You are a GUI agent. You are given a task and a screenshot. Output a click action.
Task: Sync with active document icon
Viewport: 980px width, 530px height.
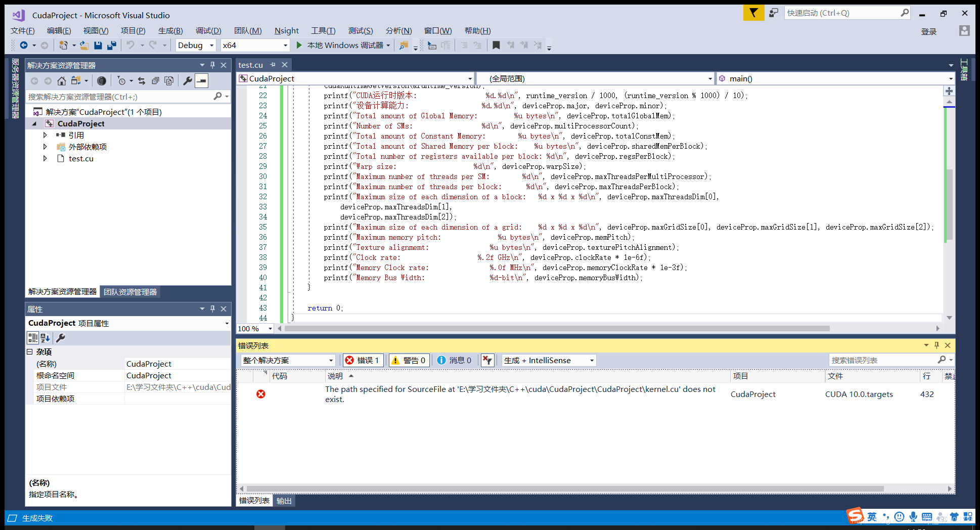pyautogui.click(x=142, y=81)
